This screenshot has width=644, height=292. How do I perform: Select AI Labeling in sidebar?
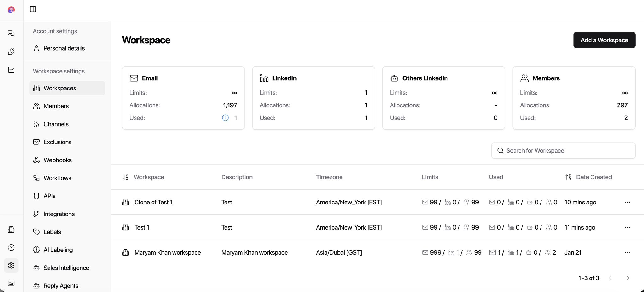(58, 250)
